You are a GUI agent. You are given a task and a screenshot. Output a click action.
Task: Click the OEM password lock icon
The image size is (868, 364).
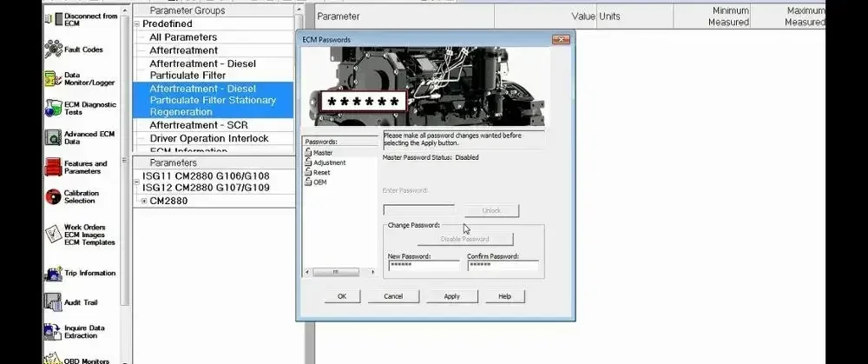(x=308, y=182)
